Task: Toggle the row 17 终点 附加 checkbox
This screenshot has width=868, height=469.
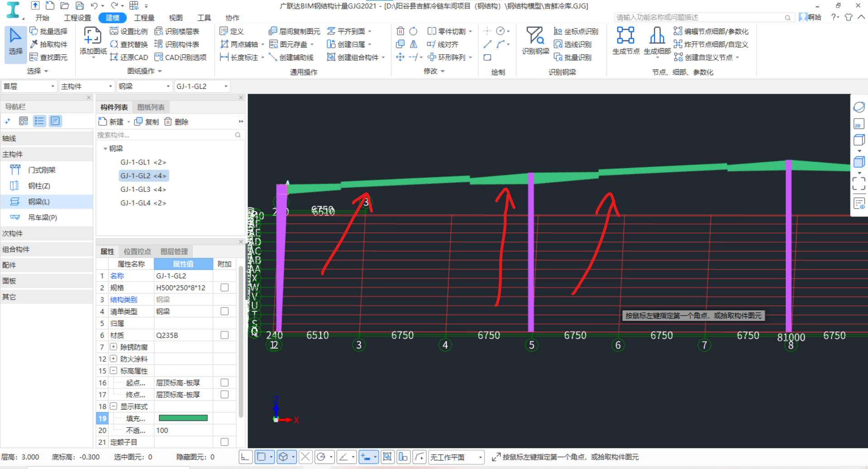Action: [x=224, y=394]
